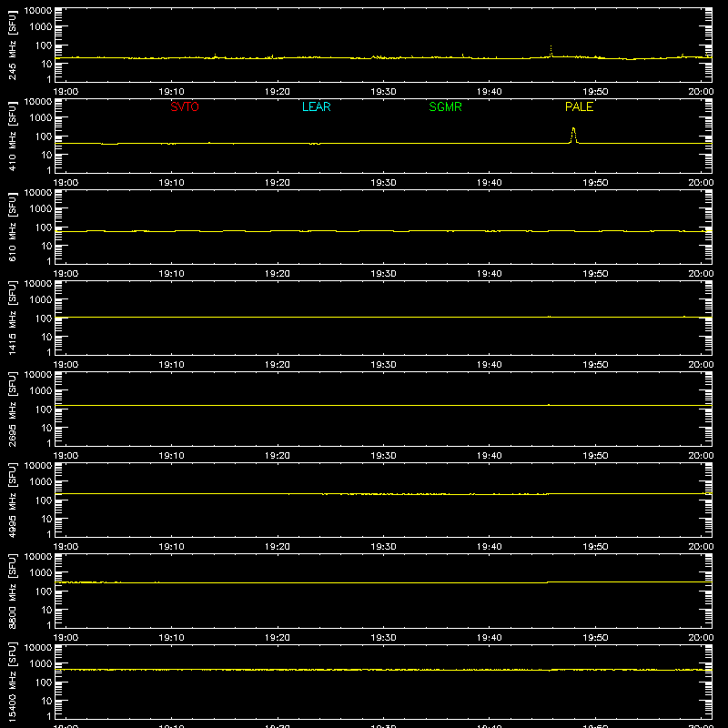Viewport: 728px width, 728px height.
Task: Click the step-up in the 8800 MHz trace near 19:46
Action: [x=549, y=582]
